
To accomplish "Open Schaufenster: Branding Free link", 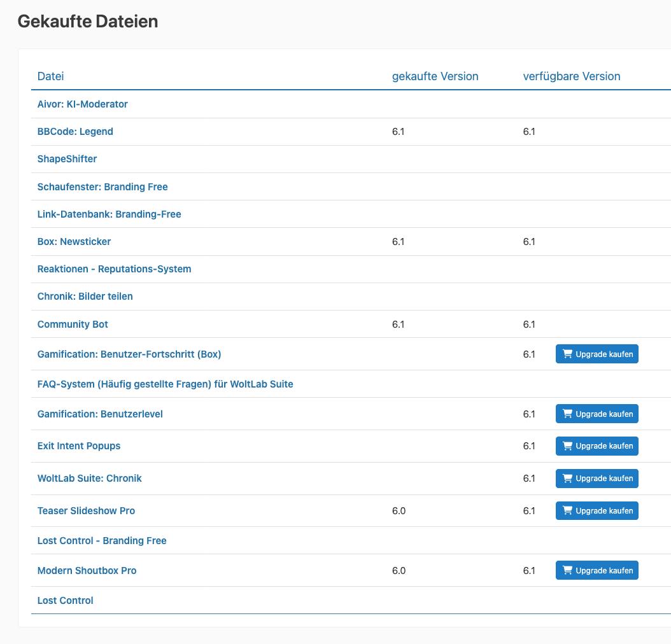I will coord(102,187).
